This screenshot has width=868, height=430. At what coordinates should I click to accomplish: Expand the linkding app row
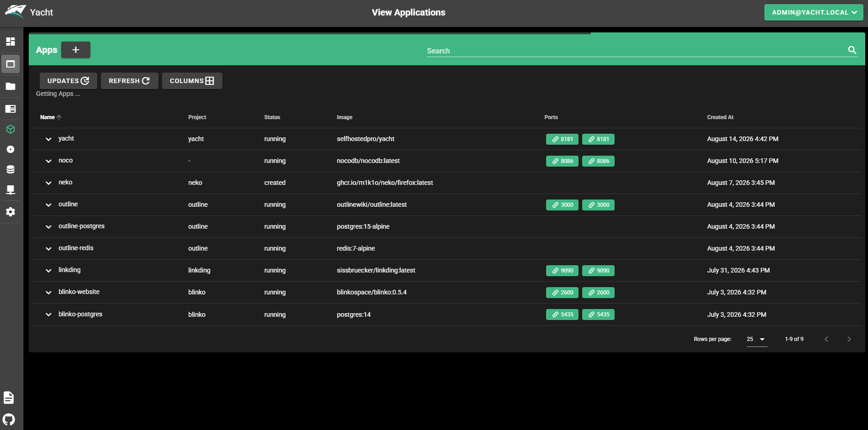48,271
